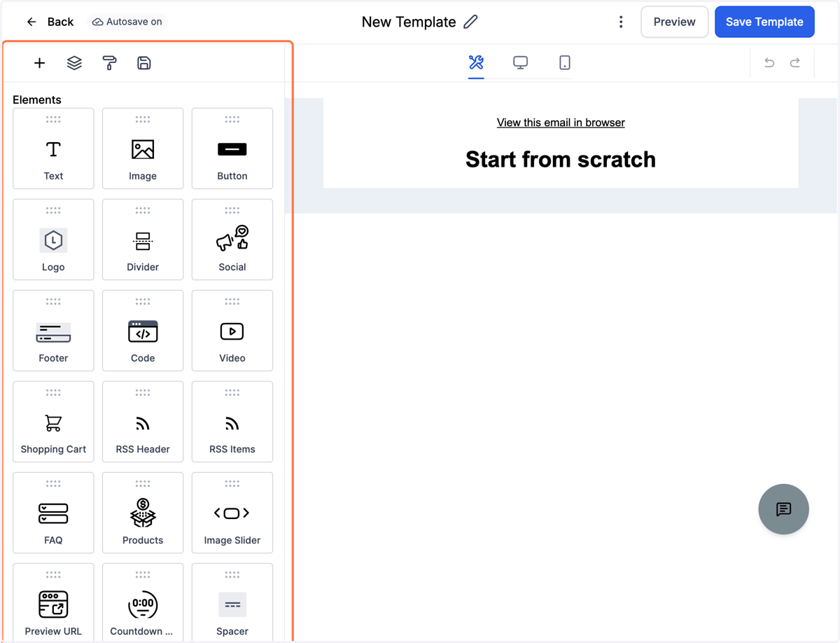Select the Logo element
This screenshot has height=643, width=840.
[x=53, y=240]
